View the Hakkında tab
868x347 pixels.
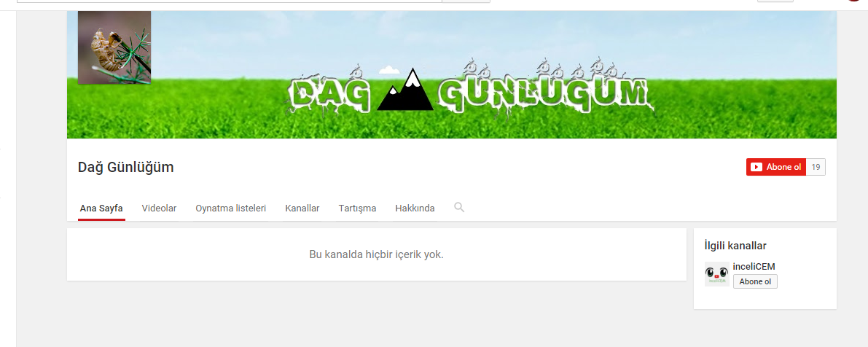[415, 208]
